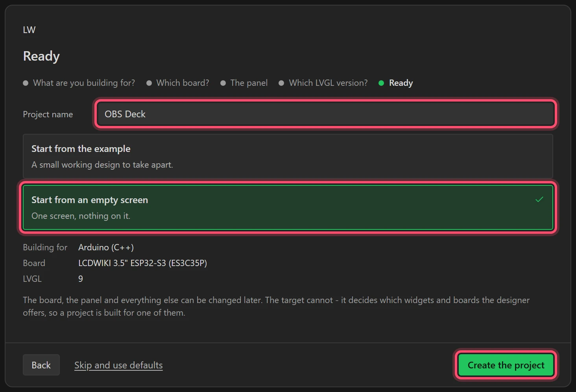Viewport: 576px width, 392px height.
Task: Go to Which LVGL version? step
Action: 323,83
